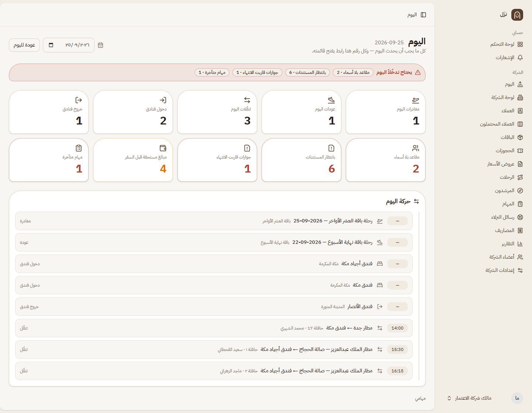
Task: Open عروض الأسعار document icon
Action: pyautogui.click(x=520, y=164)
